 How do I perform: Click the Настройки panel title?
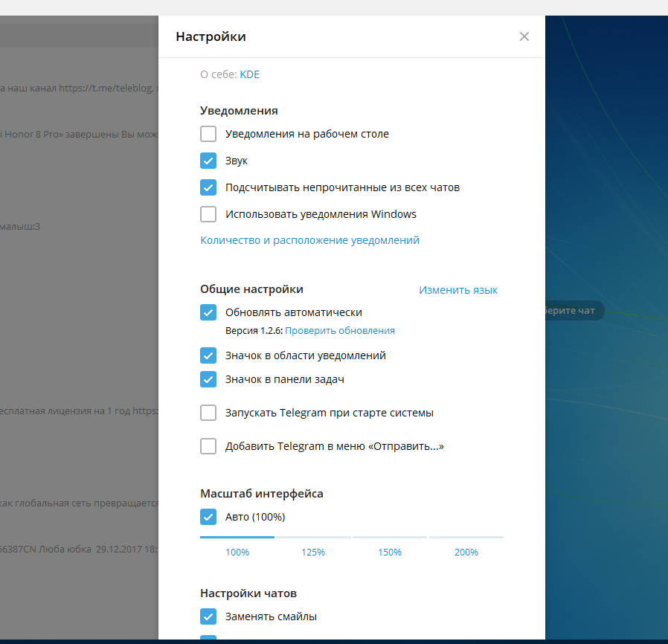tap(211, 36)
